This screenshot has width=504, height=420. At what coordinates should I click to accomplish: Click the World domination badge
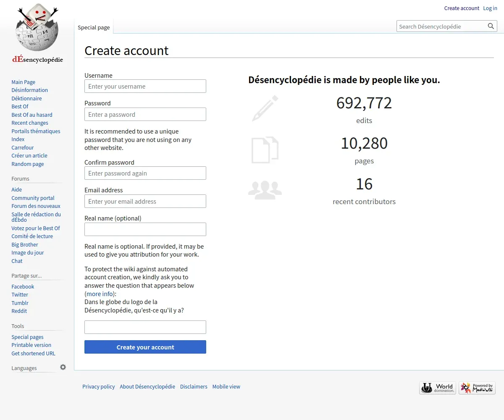tap(438, 388)
